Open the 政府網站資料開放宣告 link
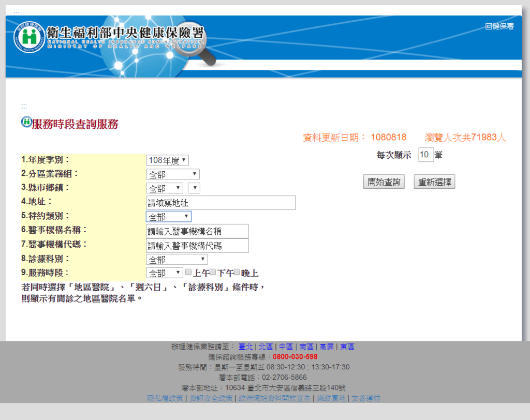Screen dimensions: 530x420 [274, 398]
